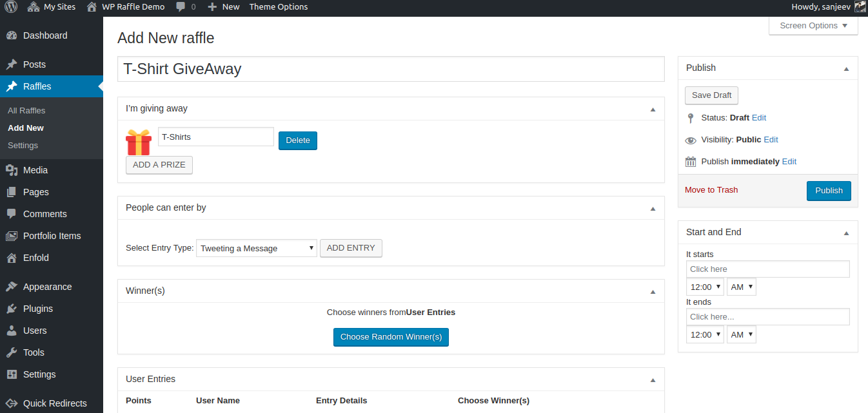Click the Raffles pin icon
The width and height of the screenshot is (868, 413).
(x=12, y=86)
